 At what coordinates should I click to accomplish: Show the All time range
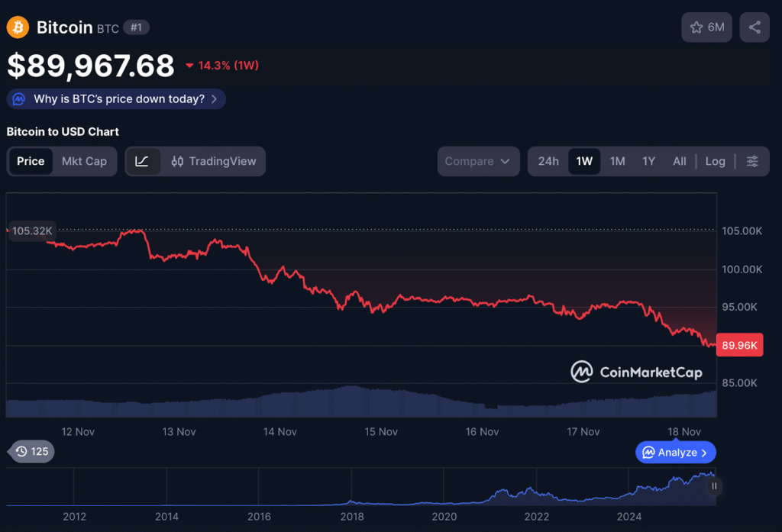click(679, 161)
